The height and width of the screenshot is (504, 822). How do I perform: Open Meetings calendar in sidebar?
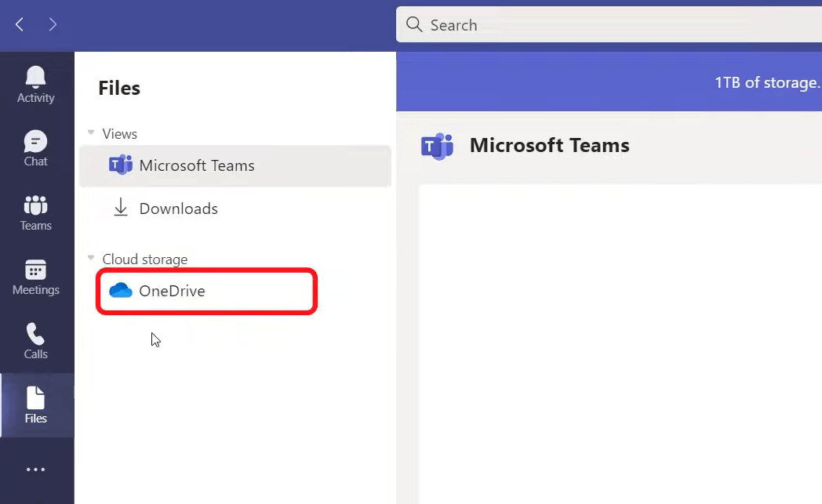(x=35, y=277)
